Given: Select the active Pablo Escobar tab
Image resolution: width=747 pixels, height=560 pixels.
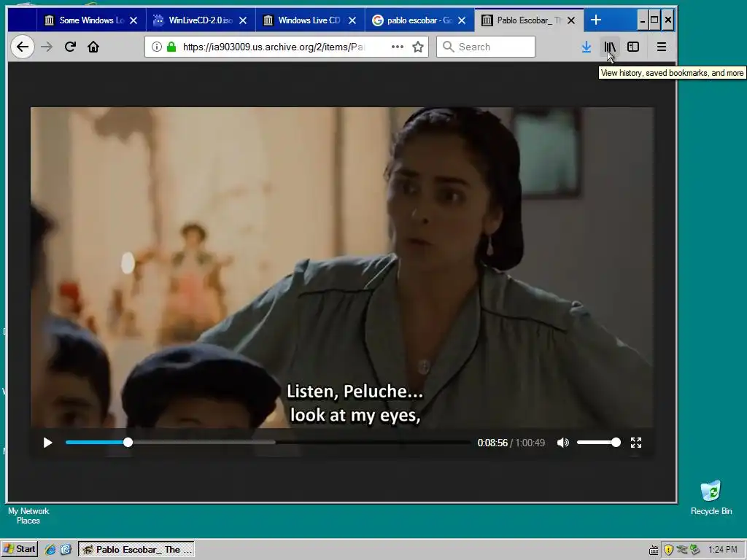Looking at the screenshot, I should tap(528, 20).
